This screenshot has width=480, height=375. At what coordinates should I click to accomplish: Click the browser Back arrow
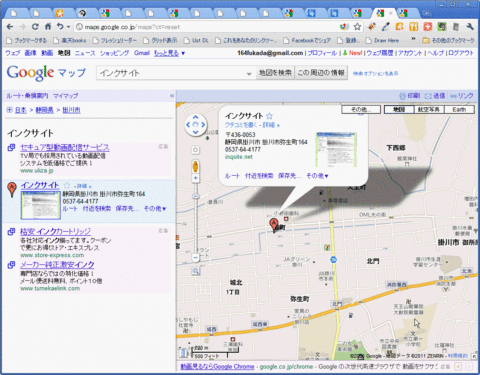10,27
